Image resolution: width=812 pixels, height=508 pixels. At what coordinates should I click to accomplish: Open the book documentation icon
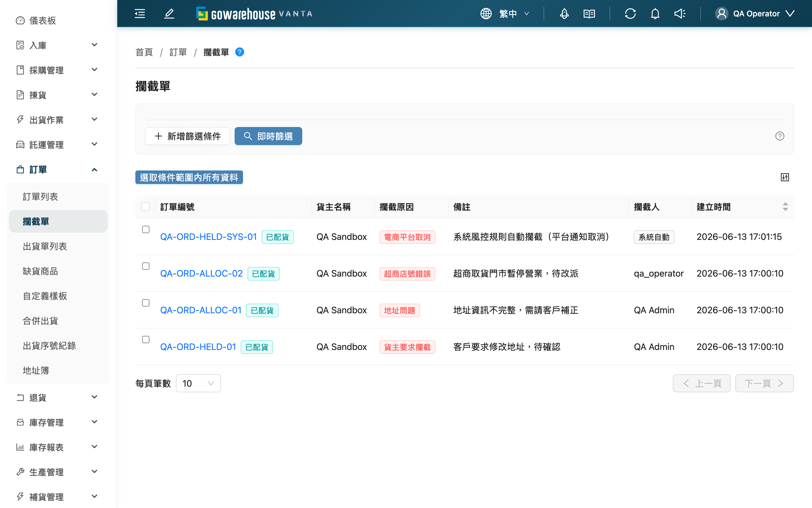[x=589, y=14]
